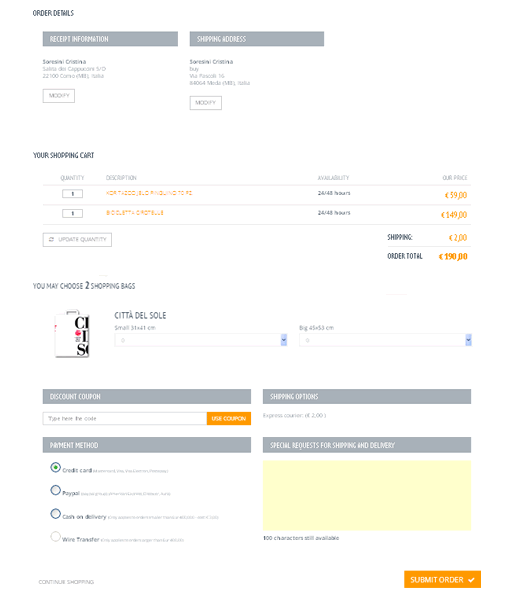505x591 pixels.
Task: Select the Credit card payment option
Action: tap(55, 467)
